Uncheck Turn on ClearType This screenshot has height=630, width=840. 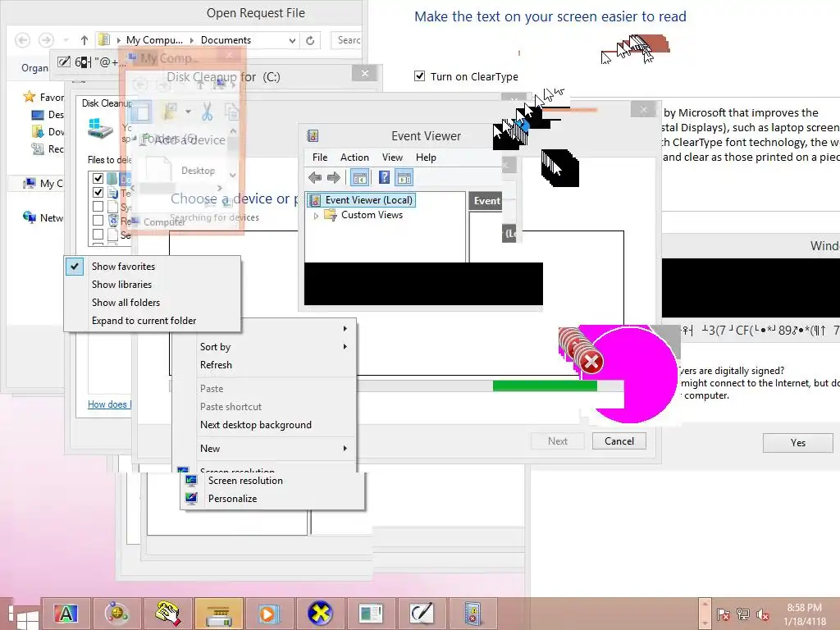pos(419,76)
